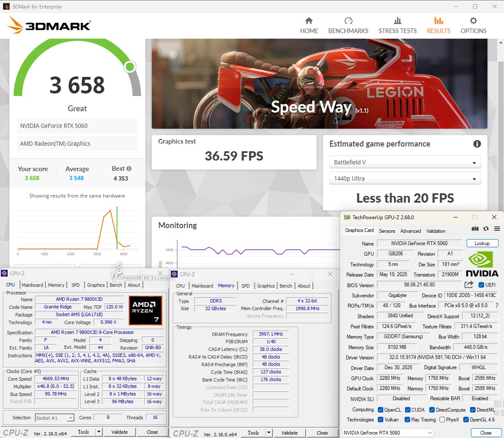Click the Bus Interface question mark in GPU-Z

click(497, 305)
